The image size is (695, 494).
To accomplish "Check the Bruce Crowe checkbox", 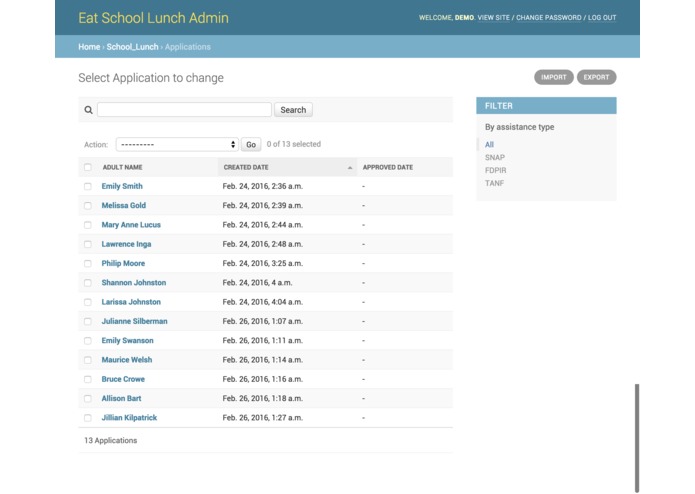I will pos(87,379).
